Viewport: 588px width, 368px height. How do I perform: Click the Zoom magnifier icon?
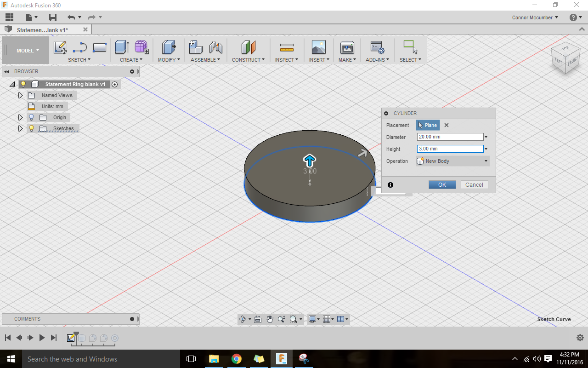click(x=281, y=319)
